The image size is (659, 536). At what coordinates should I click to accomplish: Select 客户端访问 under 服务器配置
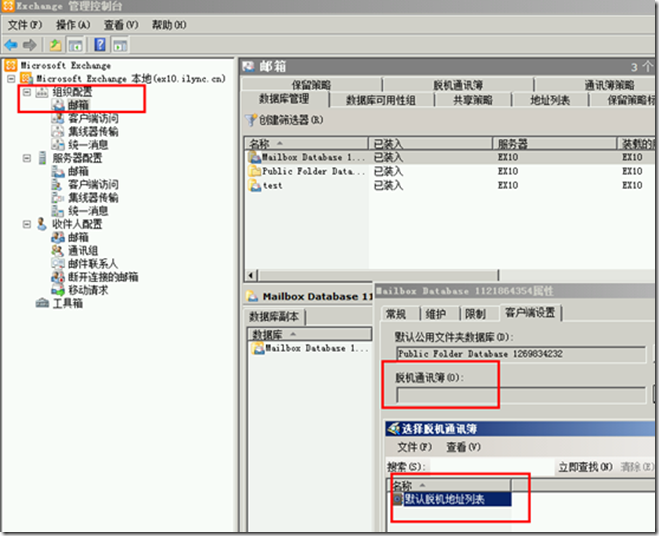(x=93, y=184)
